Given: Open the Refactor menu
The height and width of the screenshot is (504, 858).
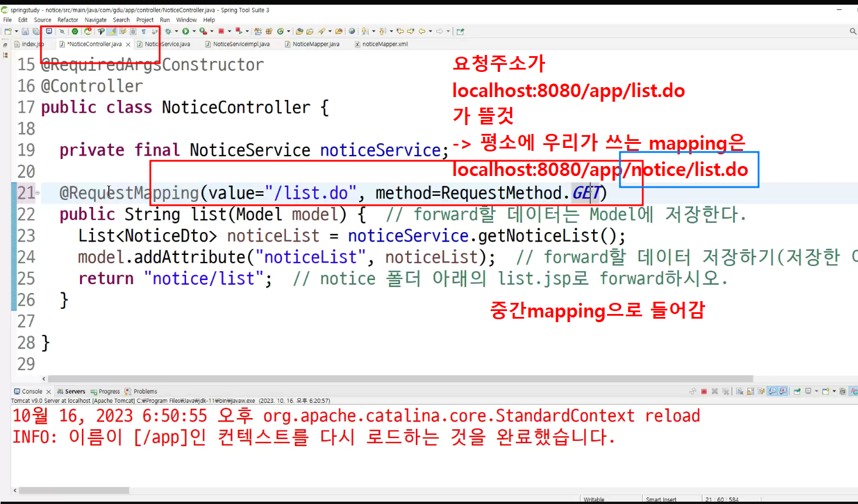Looking at the screenshot, I should coord(68,20).
